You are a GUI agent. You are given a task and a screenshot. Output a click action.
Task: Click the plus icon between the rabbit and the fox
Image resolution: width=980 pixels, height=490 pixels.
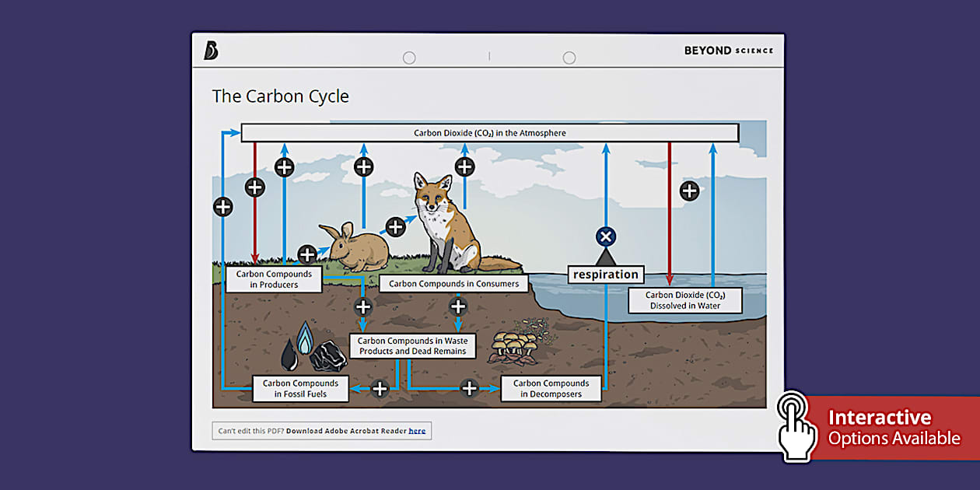(x=395, y=226)
